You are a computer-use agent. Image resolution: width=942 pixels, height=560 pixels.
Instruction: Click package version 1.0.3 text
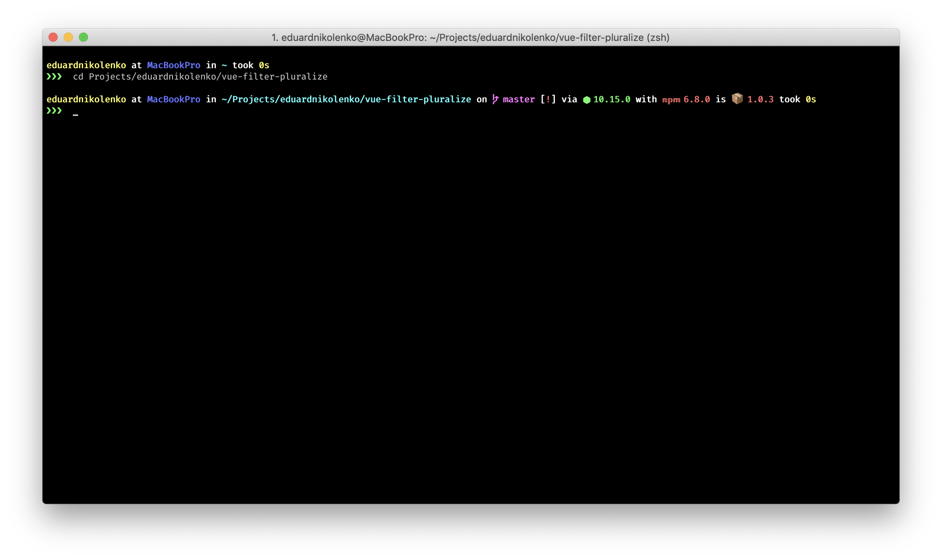click(x=760, y=99)
